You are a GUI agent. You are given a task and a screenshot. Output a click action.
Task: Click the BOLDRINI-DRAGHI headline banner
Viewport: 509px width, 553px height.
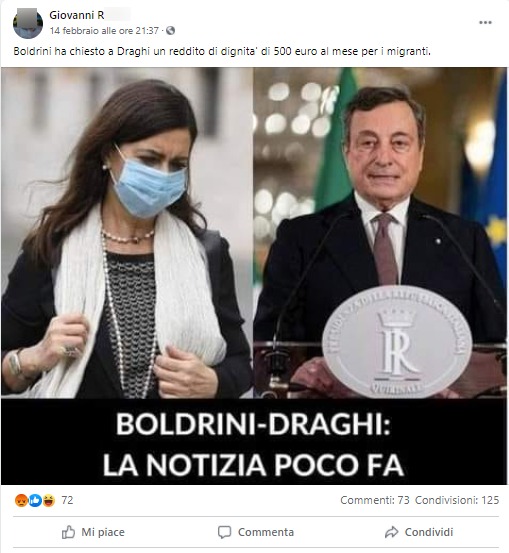pyautogui.click(x=254, y=442)
